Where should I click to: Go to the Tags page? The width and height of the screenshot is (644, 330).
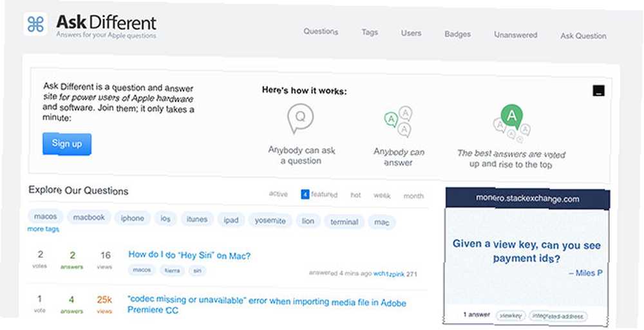pos(370,32)
